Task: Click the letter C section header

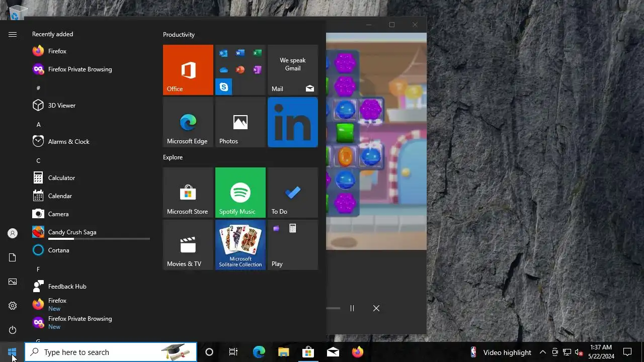Action: 38,160
